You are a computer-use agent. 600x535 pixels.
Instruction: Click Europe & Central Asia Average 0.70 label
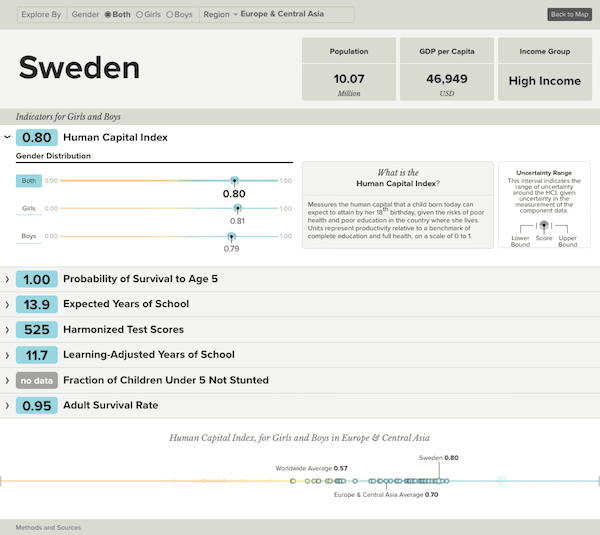[386, 495]
